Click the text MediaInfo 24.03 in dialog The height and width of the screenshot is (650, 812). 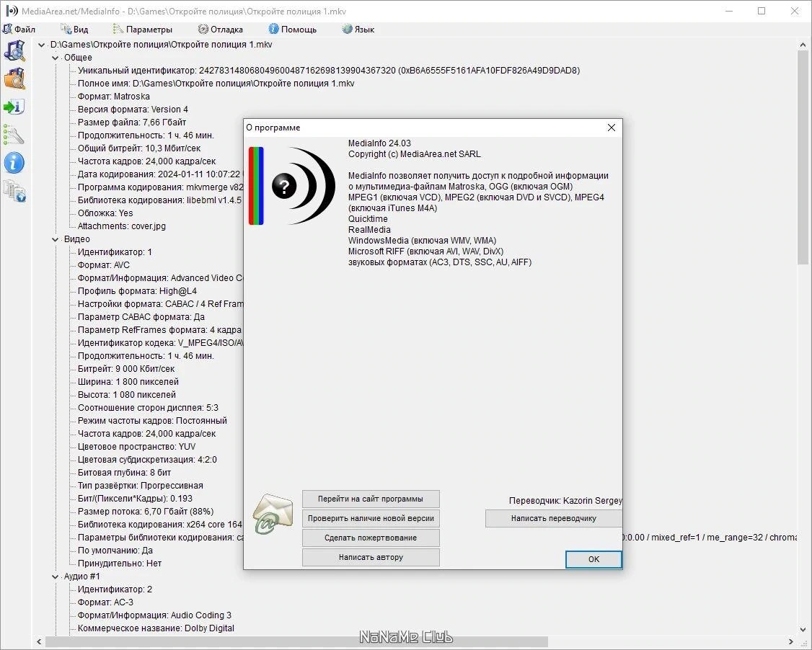pyautogui.click(x=379, y=143)
